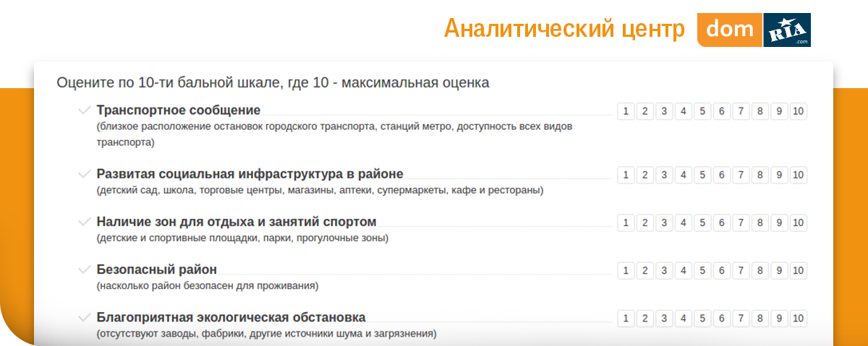Image resolution: width=868 pixels, height=346 pixels.
Task: Click description about остановок городского транспорта
Action: coord(334,134)
